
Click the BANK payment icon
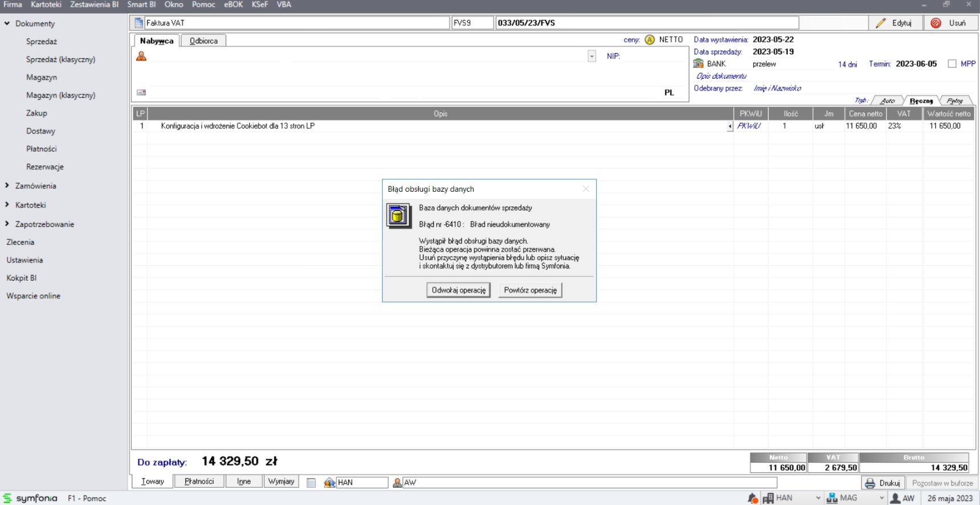(x=698, y=64)
